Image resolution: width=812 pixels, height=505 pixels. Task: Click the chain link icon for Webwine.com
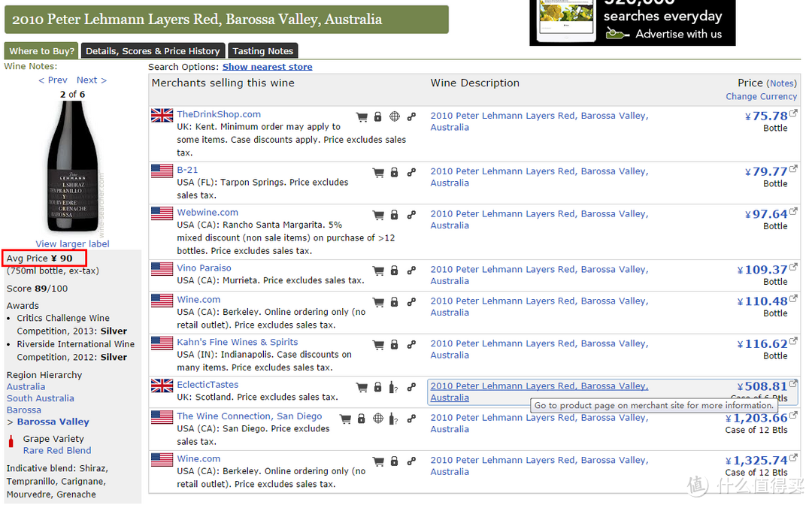coord(412,215)
